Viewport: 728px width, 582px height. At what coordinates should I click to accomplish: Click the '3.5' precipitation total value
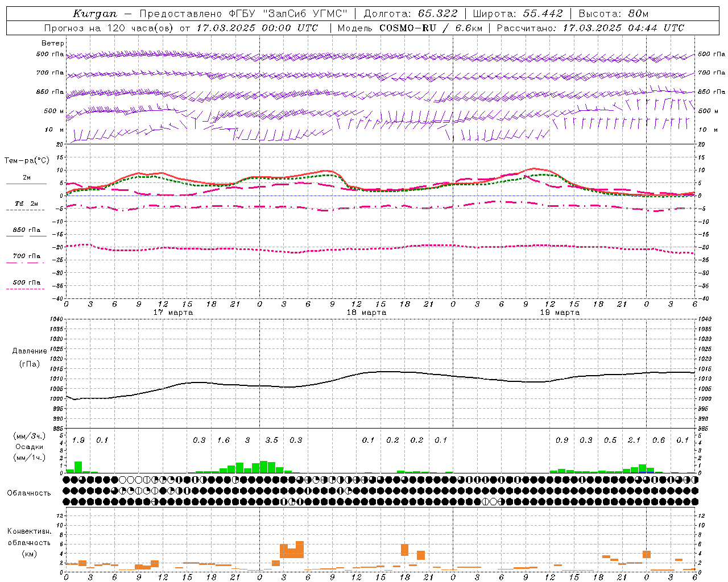(x=272, y=440)
